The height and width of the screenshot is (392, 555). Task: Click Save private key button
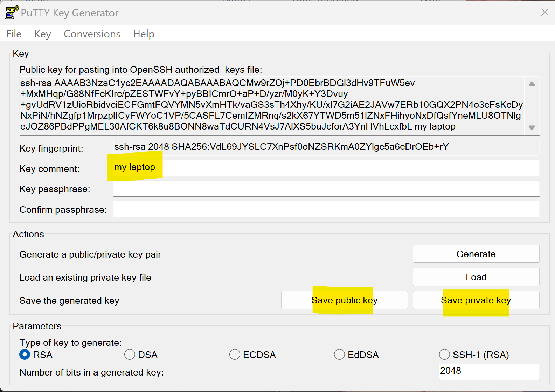coord(476,300)
